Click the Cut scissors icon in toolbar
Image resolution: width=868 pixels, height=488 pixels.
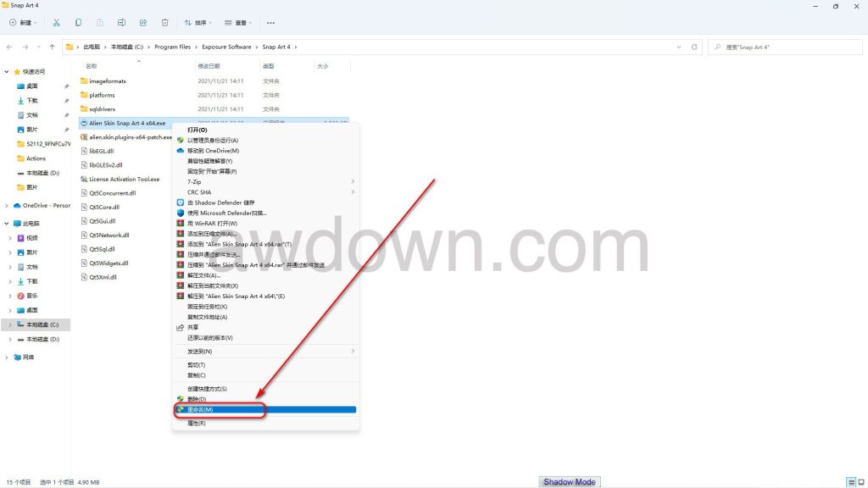point(56,22)
